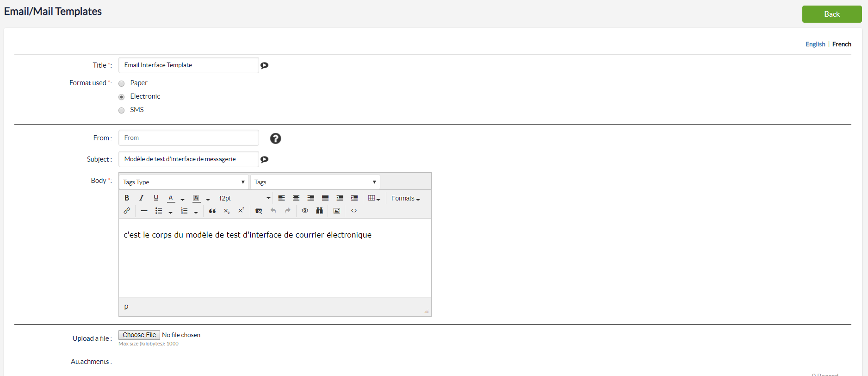This screenshot has height=376, width=868.
Task: View source code of the body
Action: pos(354,211)
